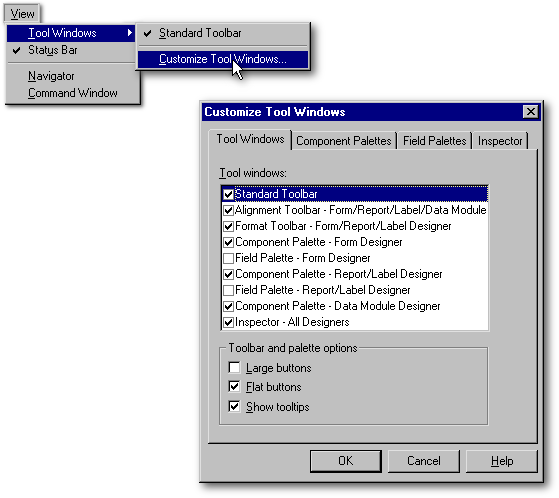
Task: Switch to the Component Palettes tab
Action: (344, 141)
